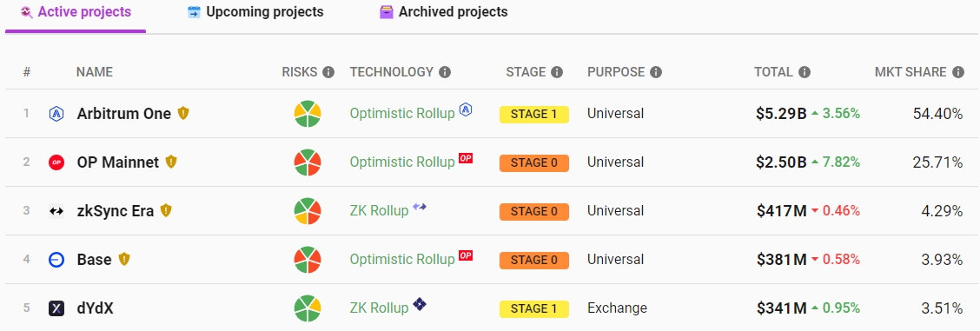The width and height of the screenshot is (980, 331).
Task: Open the zkSync Era project link
Action: [x=116, y=210]
